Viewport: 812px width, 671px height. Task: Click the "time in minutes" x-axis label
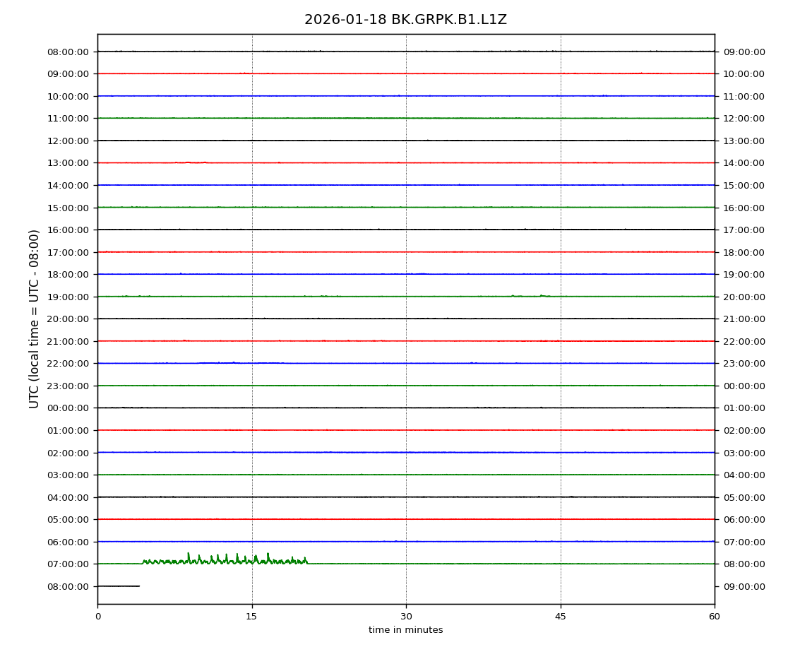[x=405, y=630]
